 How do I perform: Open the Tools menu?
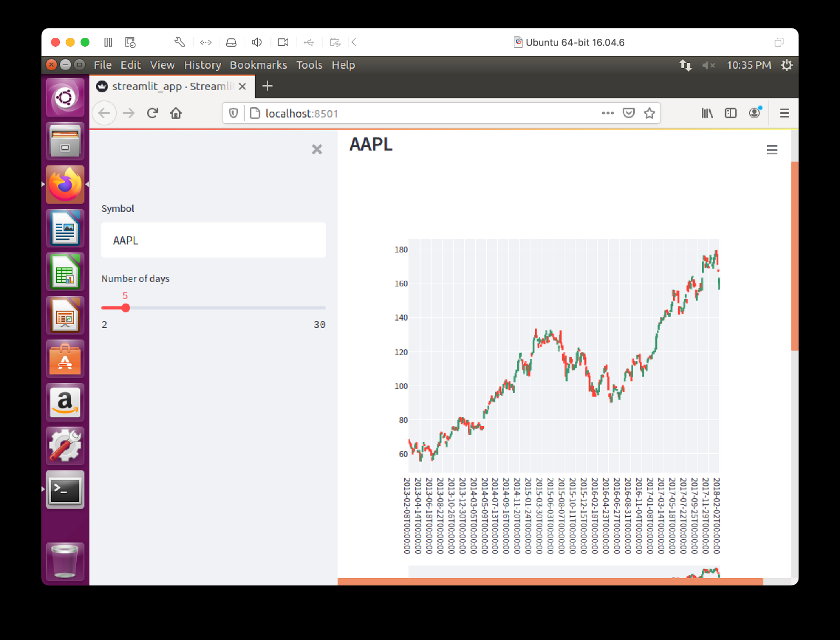pos(309,65)
